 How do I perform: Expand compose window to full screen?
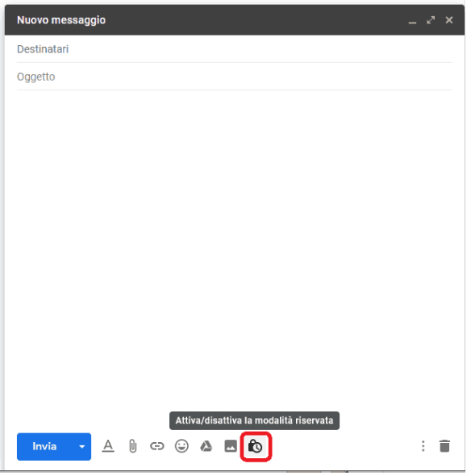(431, 20)
